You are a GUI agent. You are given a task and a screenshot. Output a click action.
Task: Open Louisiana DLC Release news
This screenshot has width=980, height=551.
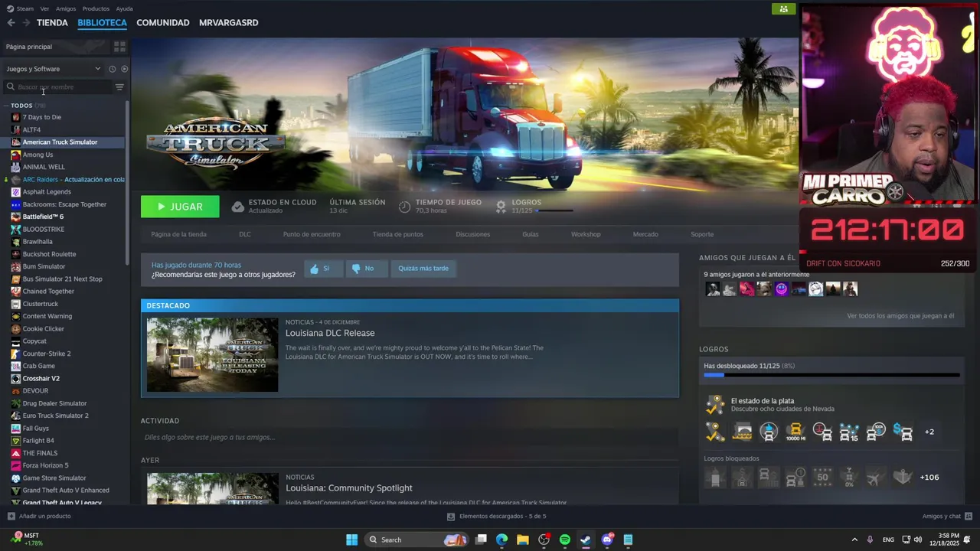coord(330,333)
